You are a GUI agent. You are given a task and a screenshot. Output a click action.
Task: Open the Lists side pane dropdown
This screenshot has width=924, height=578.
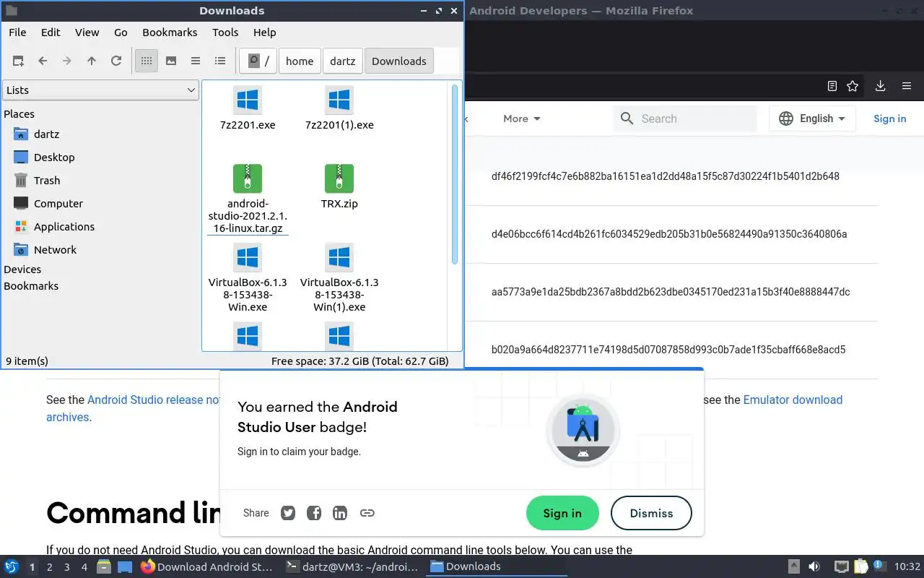pos(100,90)
